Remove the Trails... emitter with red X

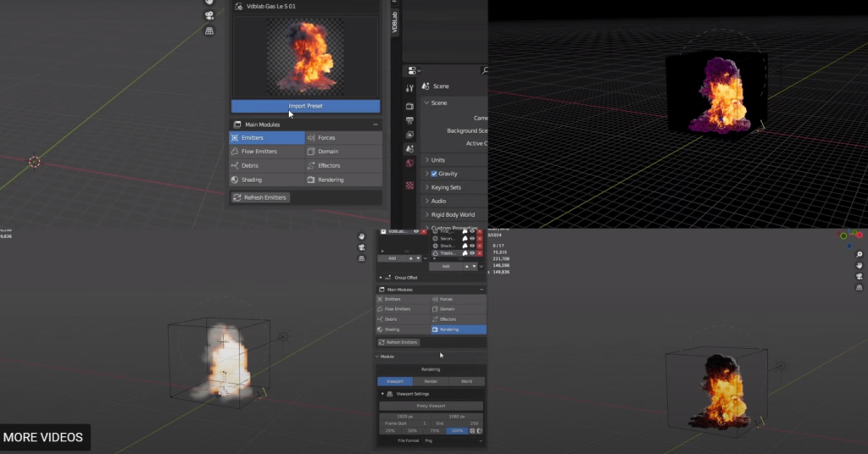pos(480,253)
